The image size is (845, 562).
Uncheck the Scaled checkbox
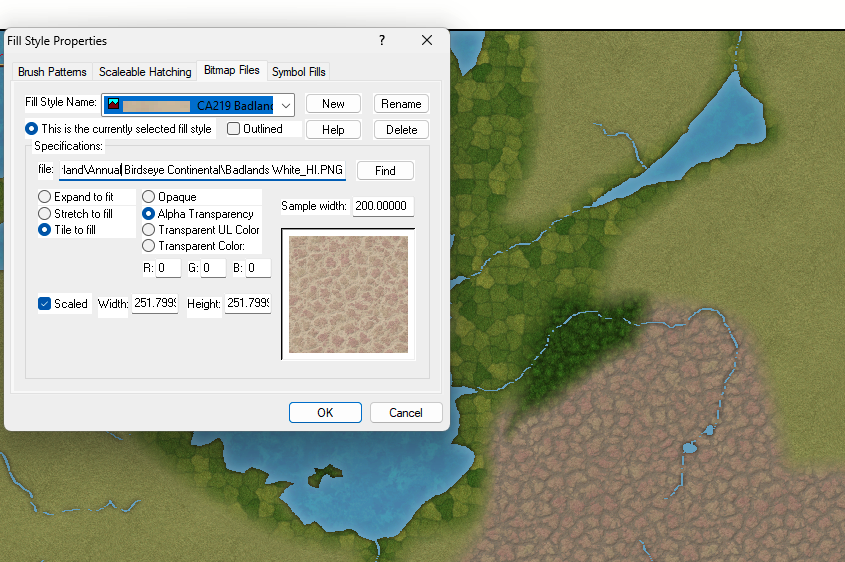coord(45,304)
